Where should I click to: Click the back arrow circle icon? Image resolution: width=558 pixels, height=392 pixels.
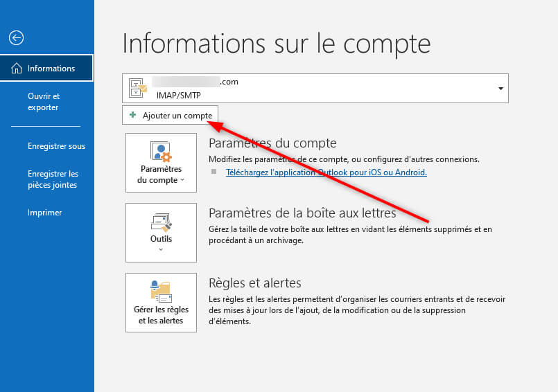[17, 37]
